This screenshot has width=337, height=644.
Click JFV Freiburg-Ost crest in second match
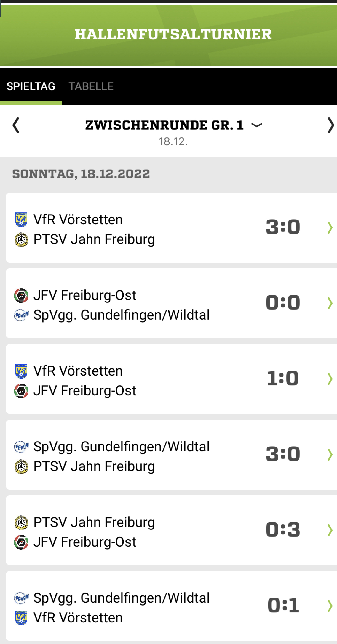click(21, 296)
